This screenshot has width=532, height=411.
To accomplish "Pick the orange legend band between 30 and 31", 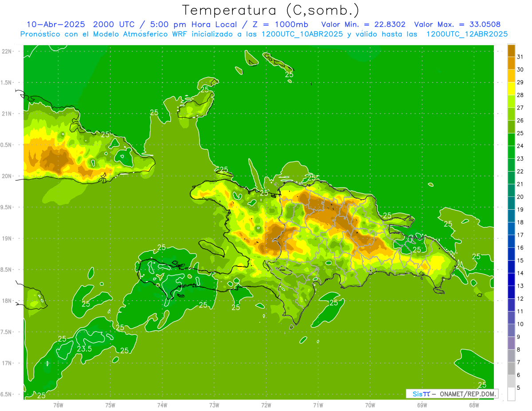I will 511,63.
